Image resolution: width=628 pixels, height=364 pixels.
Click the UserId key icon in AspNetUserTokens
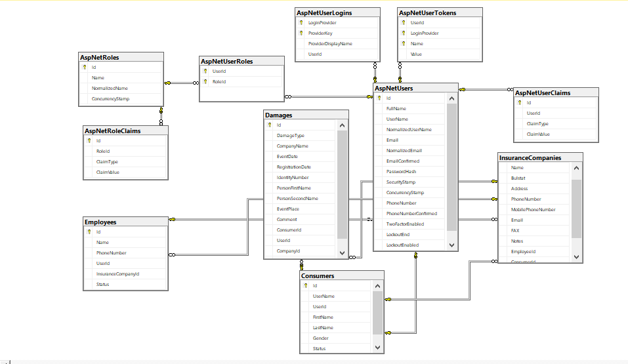tap(404, 23)
